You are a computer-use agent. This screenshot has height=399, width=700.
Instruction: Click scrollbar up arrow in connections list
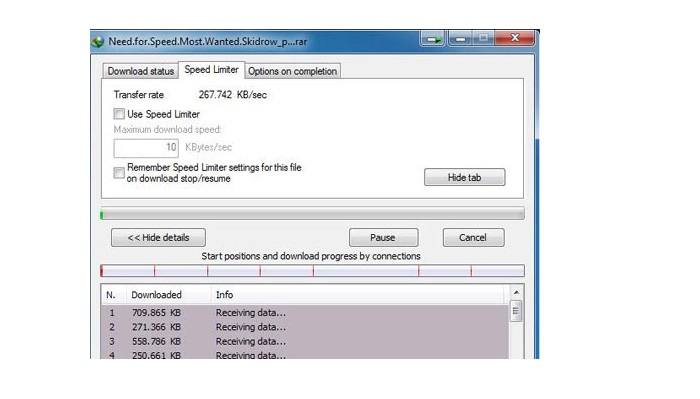516,292
